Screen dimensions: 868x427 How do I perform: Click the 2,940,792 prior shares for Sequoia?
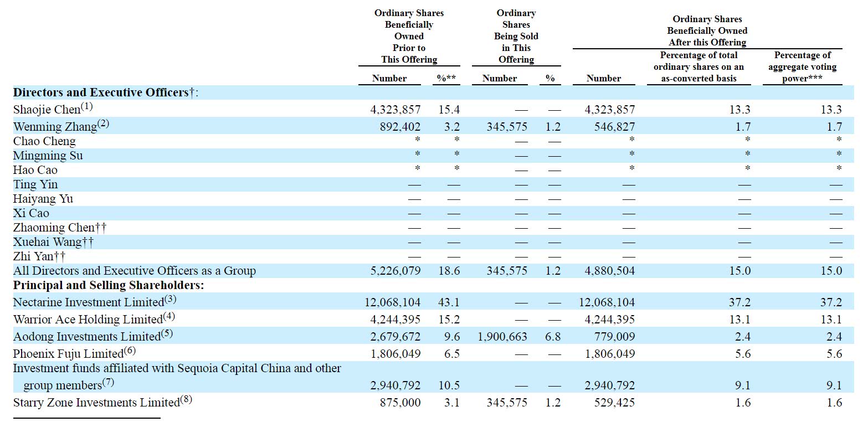tap(396, 385)
